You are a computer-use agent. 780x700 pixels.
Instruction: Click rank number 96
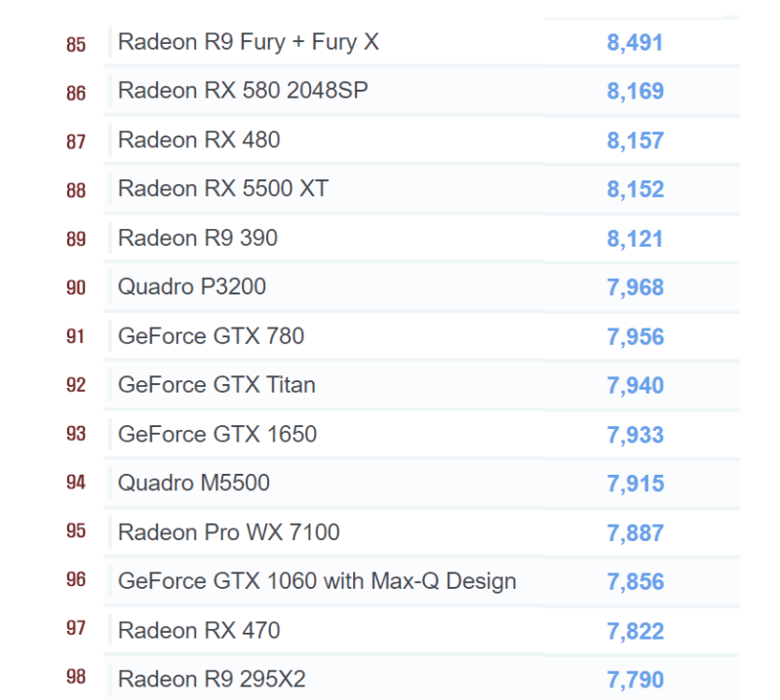76,580
